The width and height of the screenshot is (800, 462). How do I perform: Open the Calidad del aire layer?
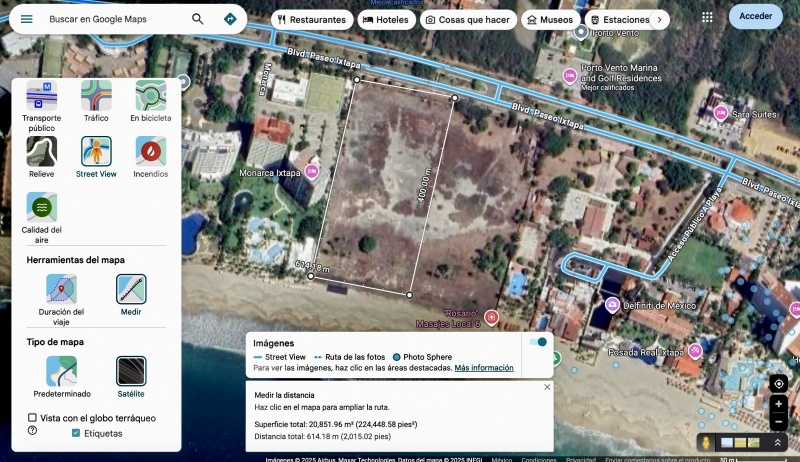[x=41, y=207]
